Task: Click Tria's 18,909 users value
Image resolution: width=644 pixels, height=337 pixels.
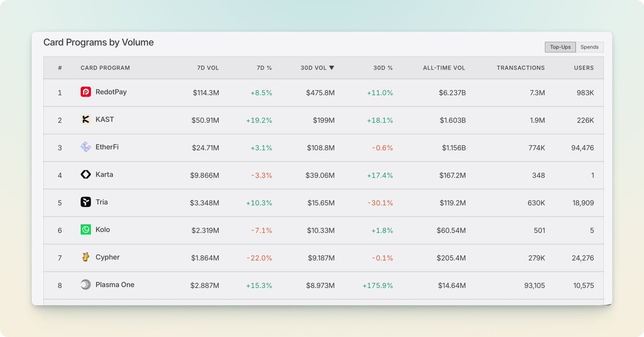Action: pyautogui.click(x=583, y=203)
